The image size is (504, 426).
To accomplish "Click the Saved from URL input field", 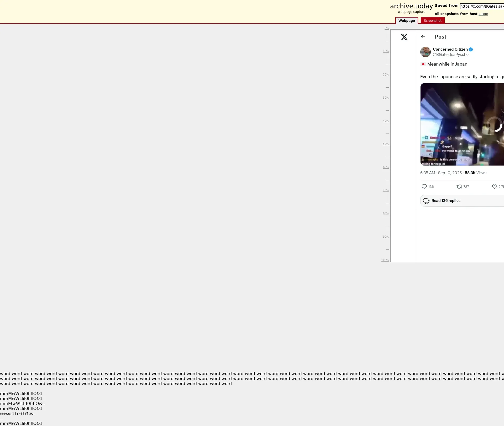I will point(482,6).
